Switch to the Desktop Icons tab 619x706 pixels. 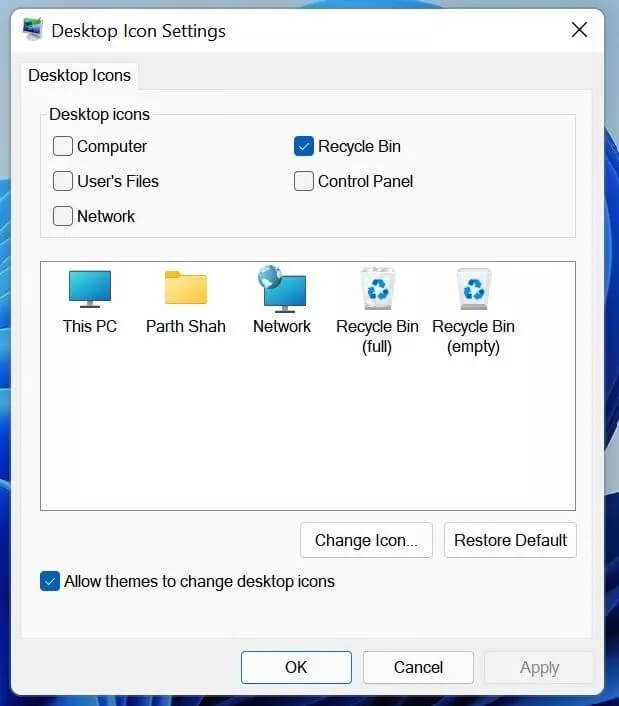tap(80, 76)
